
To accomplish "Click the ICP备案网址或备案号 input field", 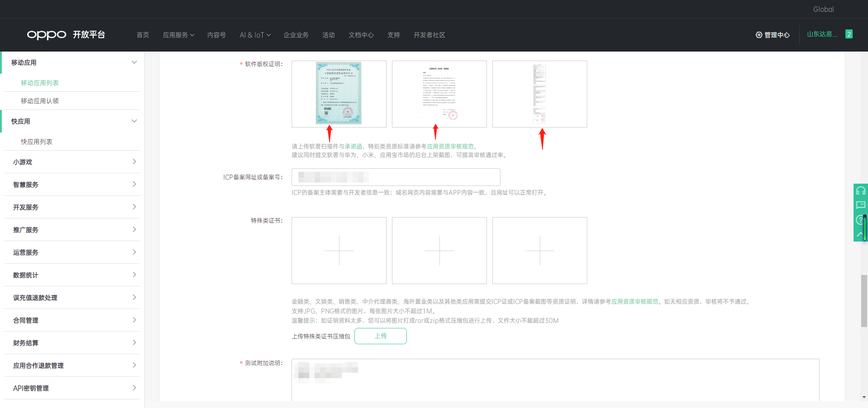I will tap(396, 177).
